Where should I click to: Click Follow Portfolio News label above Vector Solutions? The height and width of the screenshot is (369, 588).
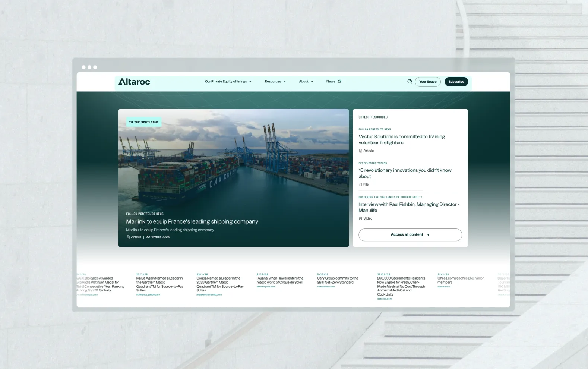[374, 130]
